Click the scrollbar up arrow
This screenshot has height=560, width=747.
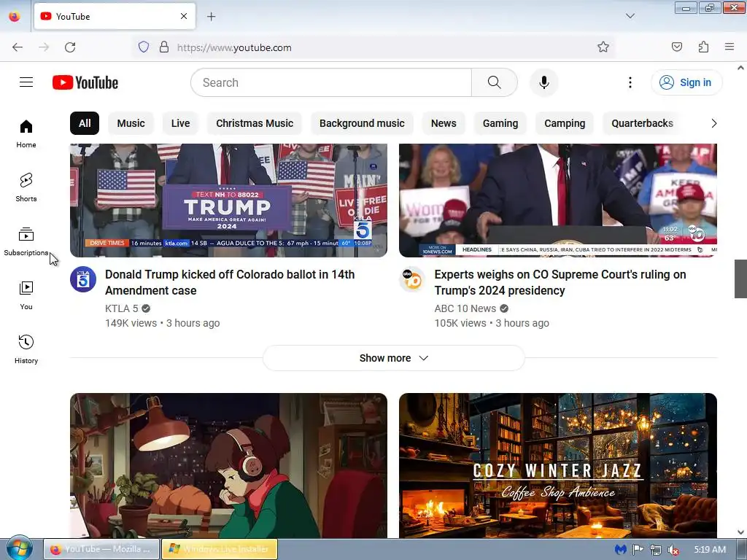(740, 68)
